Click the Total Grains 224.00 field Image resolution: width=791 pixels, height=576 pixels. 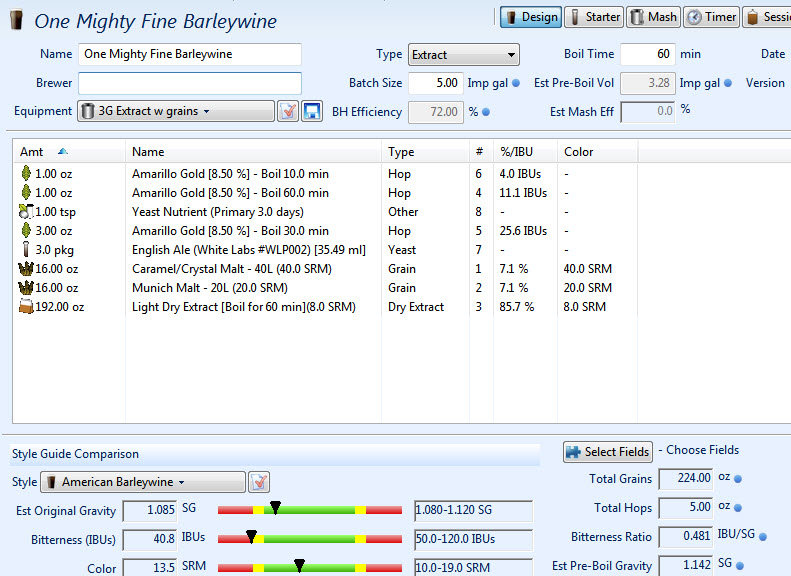point(686,479)
